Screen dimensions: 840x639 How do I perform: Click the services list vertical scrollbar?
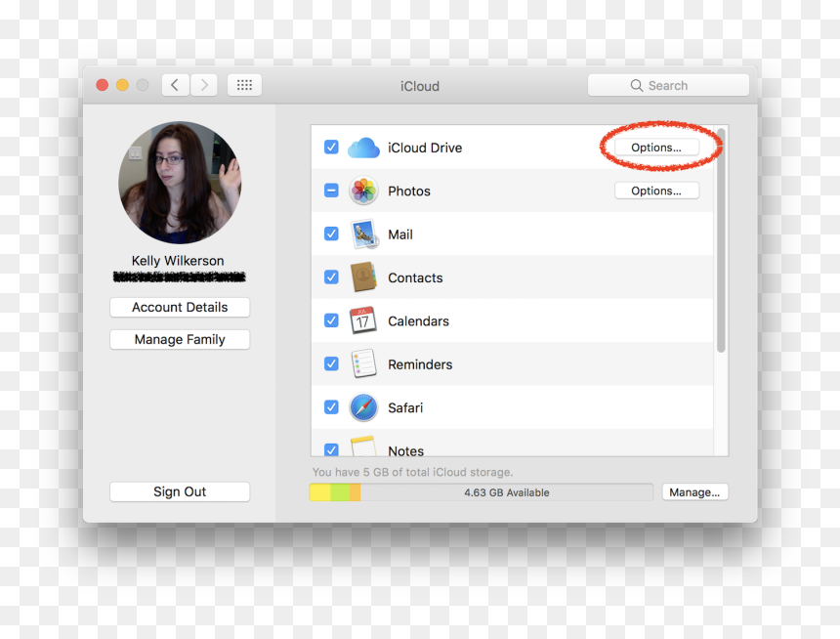click(x=721, y=240)
